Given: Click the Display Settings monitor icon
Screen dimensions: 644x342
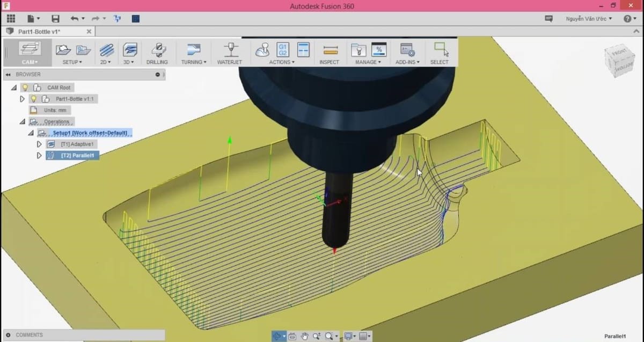Looking at the screenshot, I should 348,336.
